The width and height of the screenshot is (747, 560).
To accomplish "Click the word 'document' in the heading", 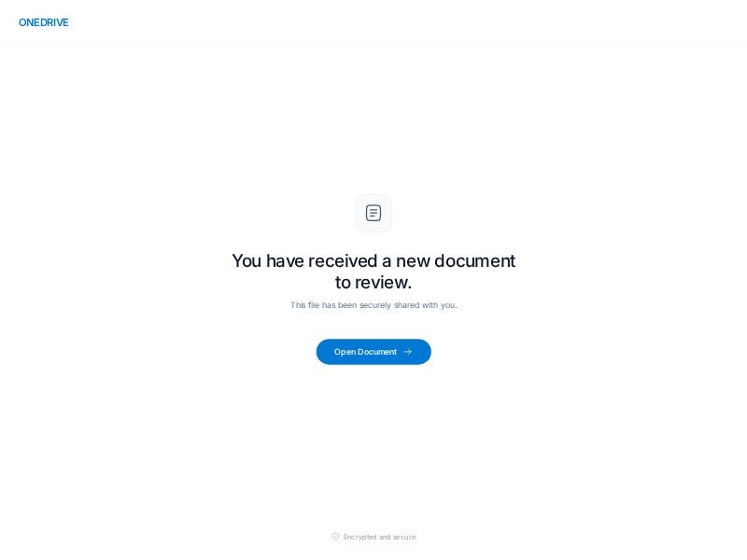I will tap(475, 261).
